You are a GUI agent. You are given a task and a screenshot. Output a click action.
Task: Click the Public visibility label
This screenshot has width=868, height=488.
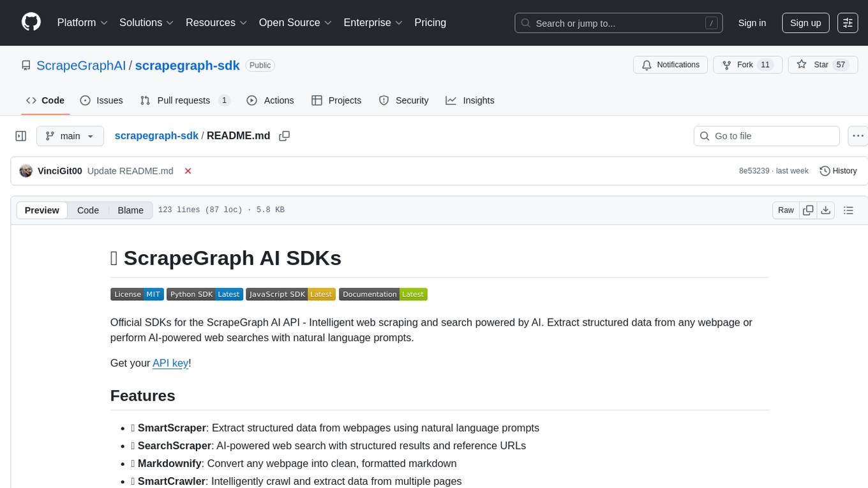point(260,65)
